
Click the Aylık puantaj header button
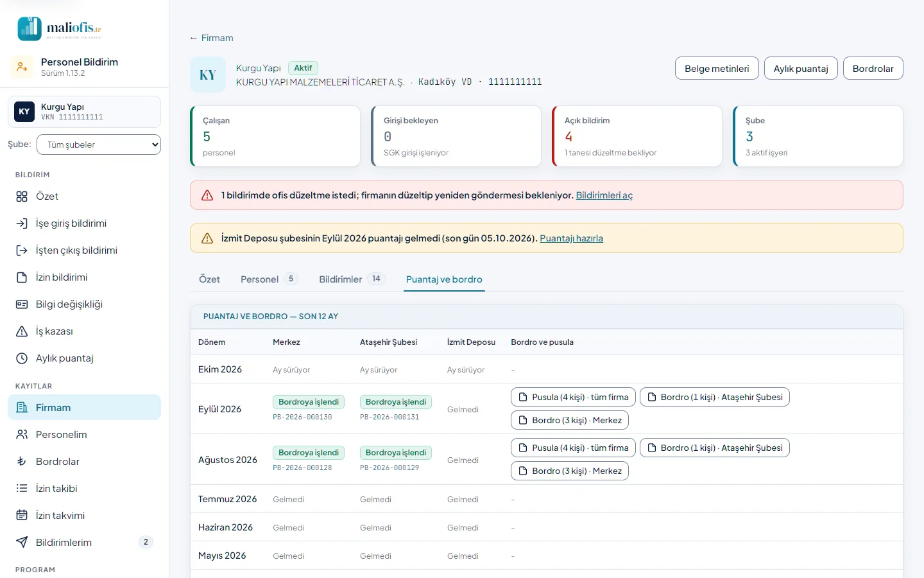pos(801,69)
